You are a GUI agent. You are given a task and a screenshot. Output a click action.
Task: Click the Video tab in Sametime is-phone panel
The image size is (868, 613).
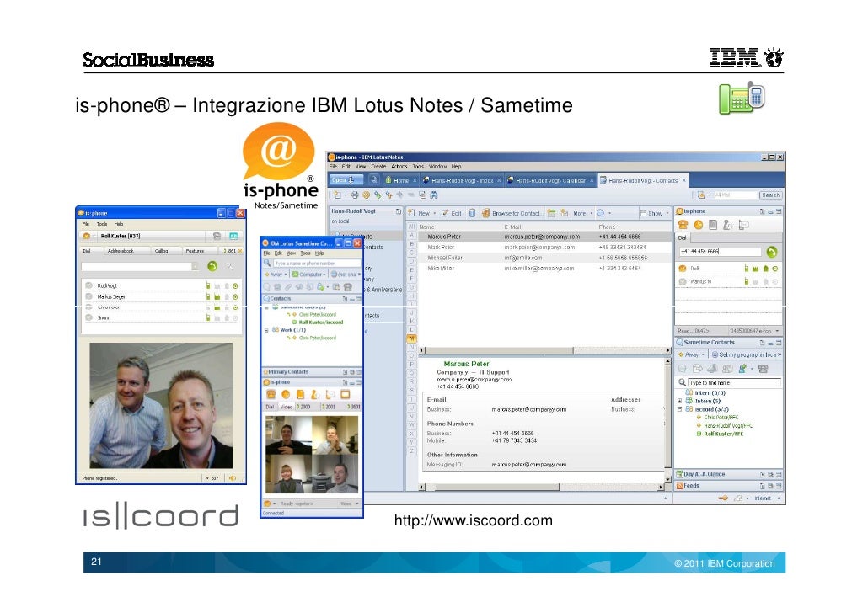(x=287, y=407)
